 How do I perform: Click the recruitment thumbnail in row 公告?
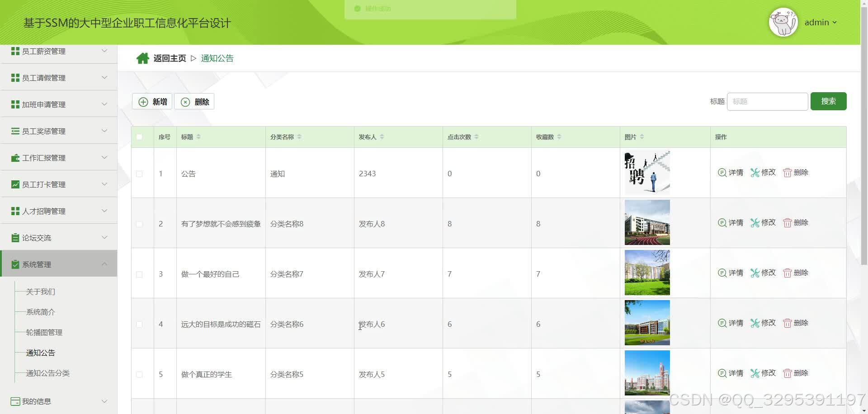coord(647,173)
